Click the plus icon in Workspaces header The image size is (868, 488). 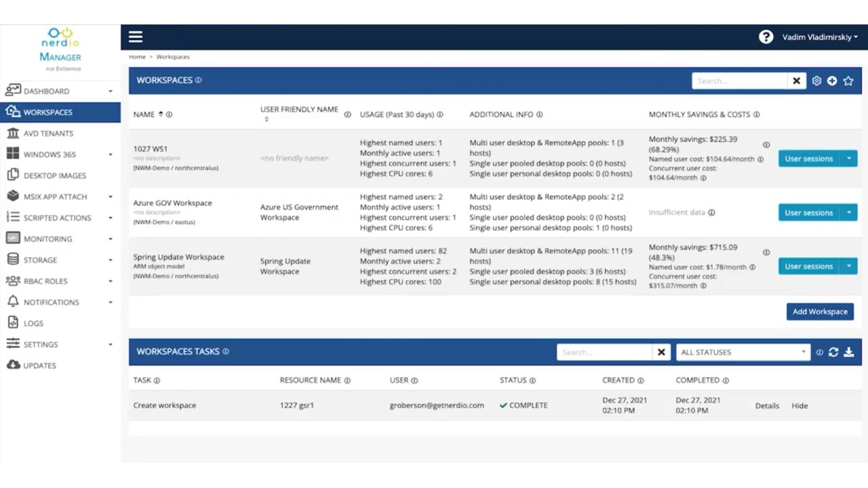[832, 81]
